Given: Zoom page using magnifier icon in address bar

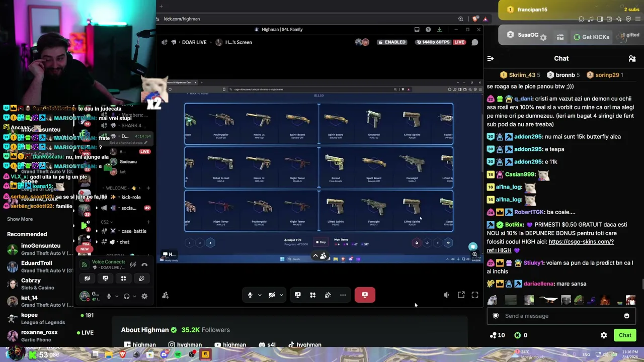Looking at the screenshot, I should coord(460,19).
